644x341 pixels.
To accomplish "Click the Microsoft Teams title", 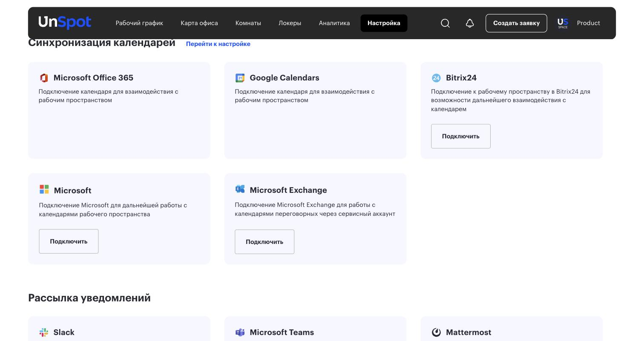I will point(282,332).
